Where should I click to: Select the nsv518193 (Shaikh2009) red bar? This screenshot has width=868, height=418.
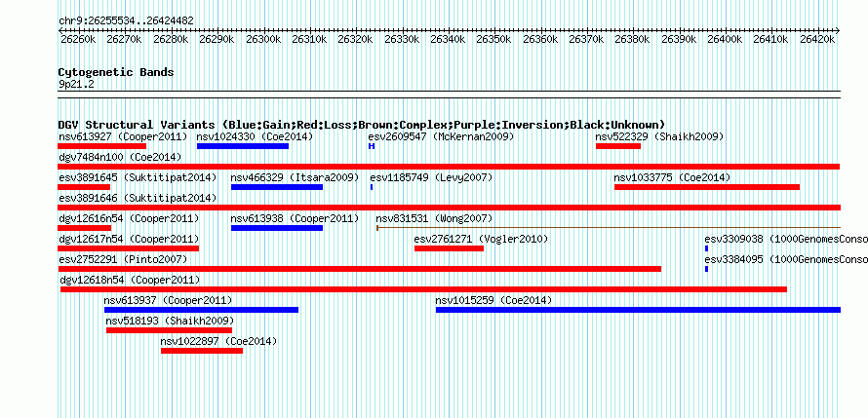169,330
